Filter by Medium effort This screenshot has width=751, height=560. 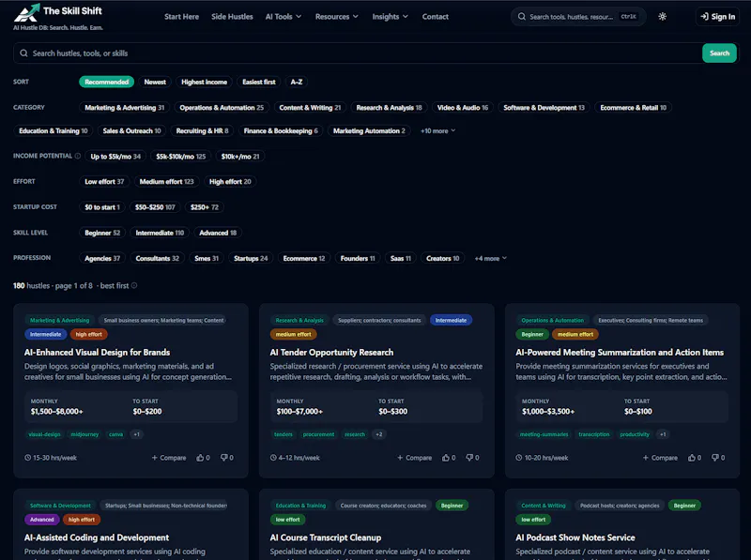[166, 181]
